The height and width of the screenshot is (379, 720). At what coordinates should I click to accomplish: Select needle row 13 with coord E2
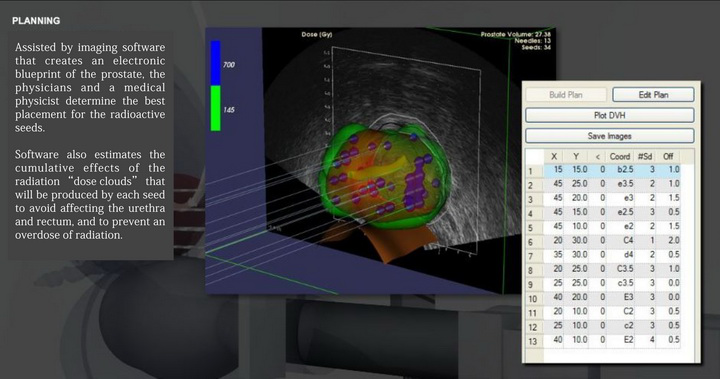click(x=609, y=340)
